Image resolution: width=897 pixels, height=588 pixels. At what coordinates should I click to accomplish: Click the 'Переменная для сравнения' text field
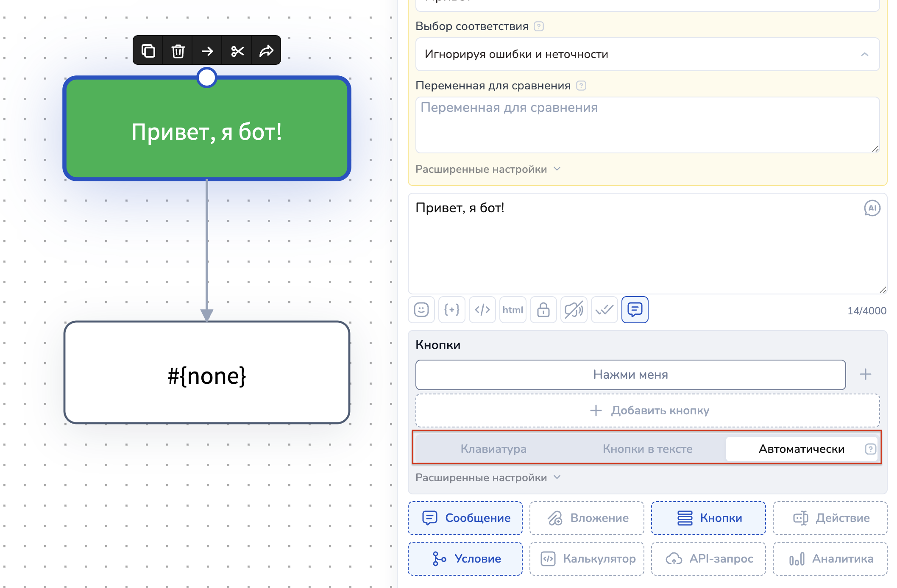coord(647,125)
